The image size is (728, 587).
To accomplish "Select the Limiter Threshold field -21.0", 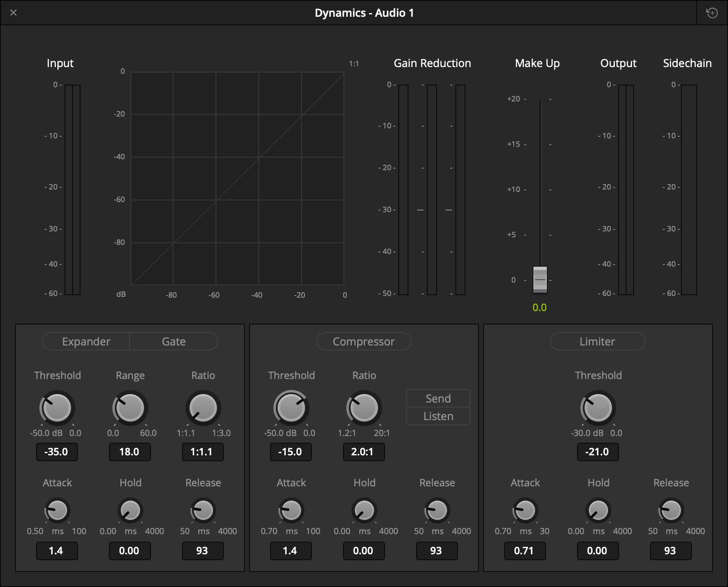I will (x=598, y=452).
